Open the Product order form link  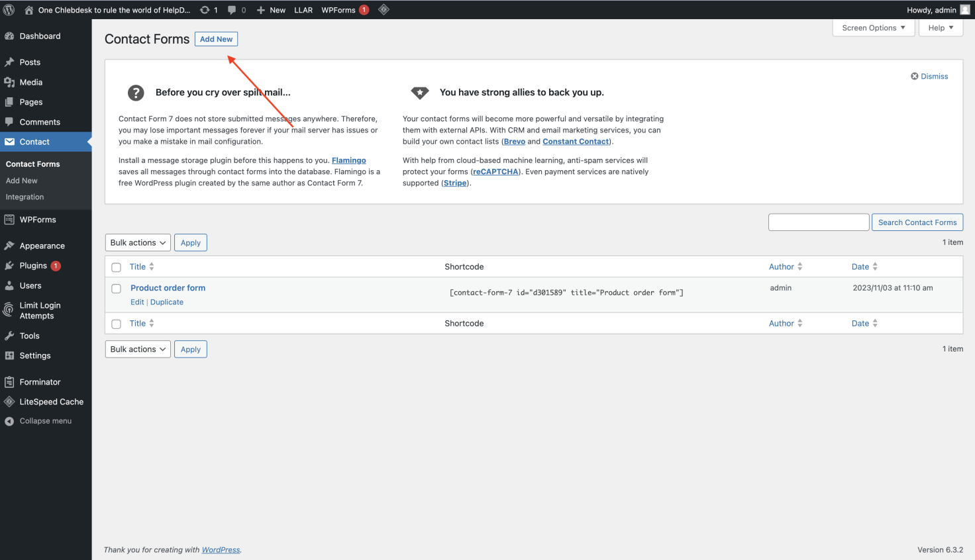pos(168,288)
